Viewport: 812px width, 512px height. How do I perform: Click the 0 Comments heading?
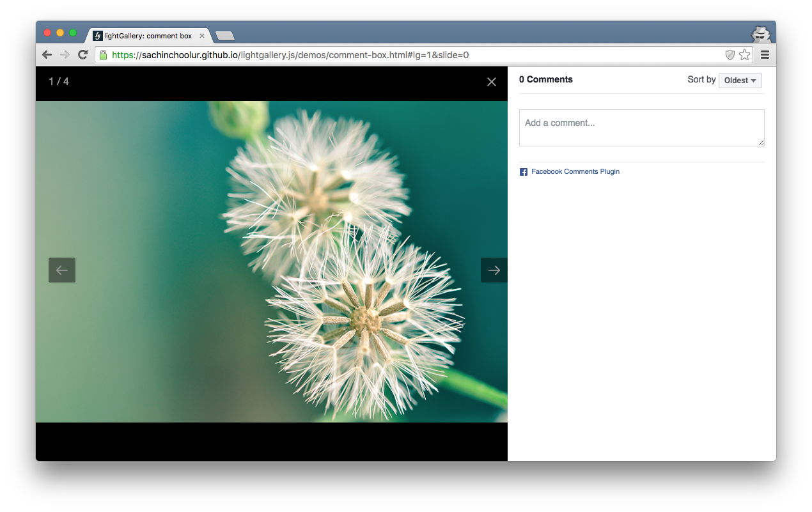click(x=546, y=79)
